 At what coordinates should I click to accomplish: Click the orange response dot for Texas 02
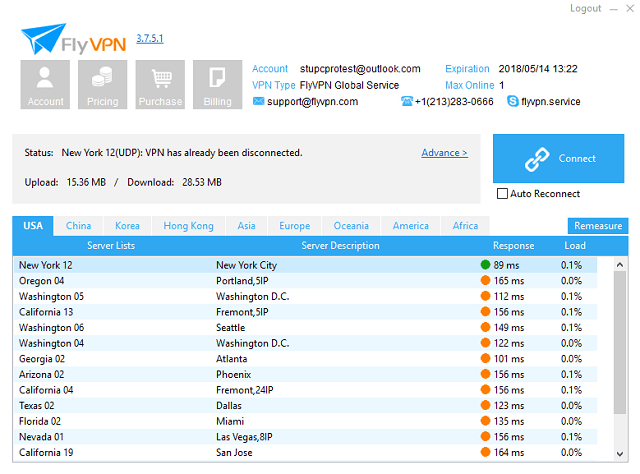pyautogui.click(x=485, y=405)
